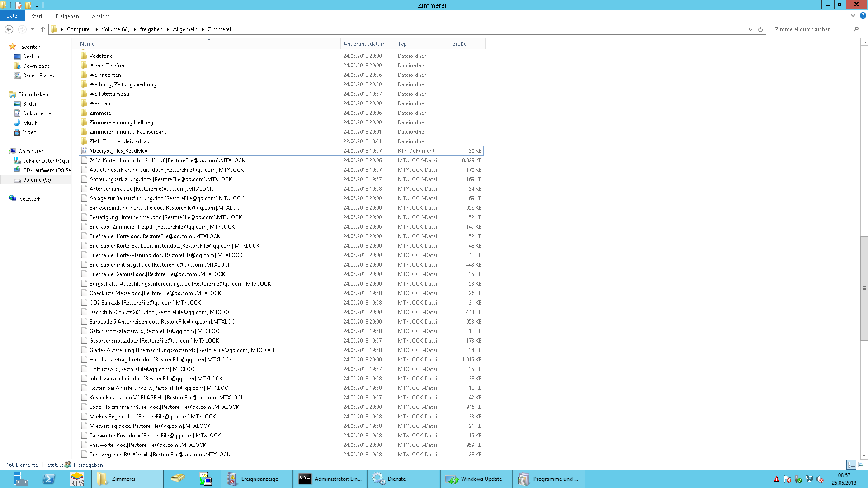Switch to the Freigeben ribbon tab
The width and height of the screenshot is (868, 488).
click(67, 16)
